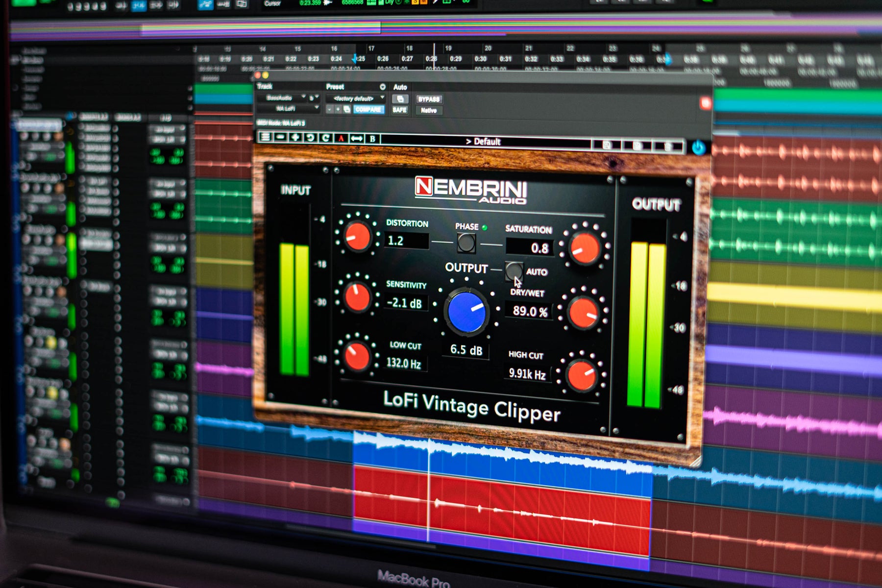Click the trash icon beside the Default preset
This screenshot has width=882, height=588.
[667, 146]
